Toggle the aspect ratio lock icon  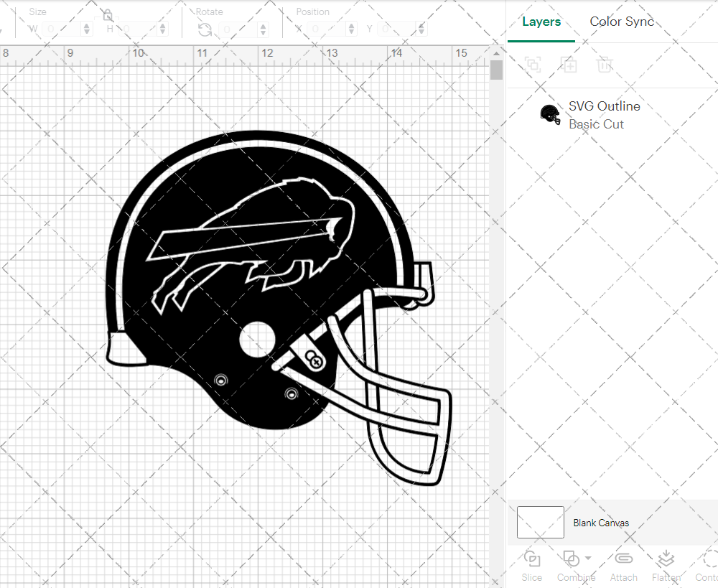[108, 15]
